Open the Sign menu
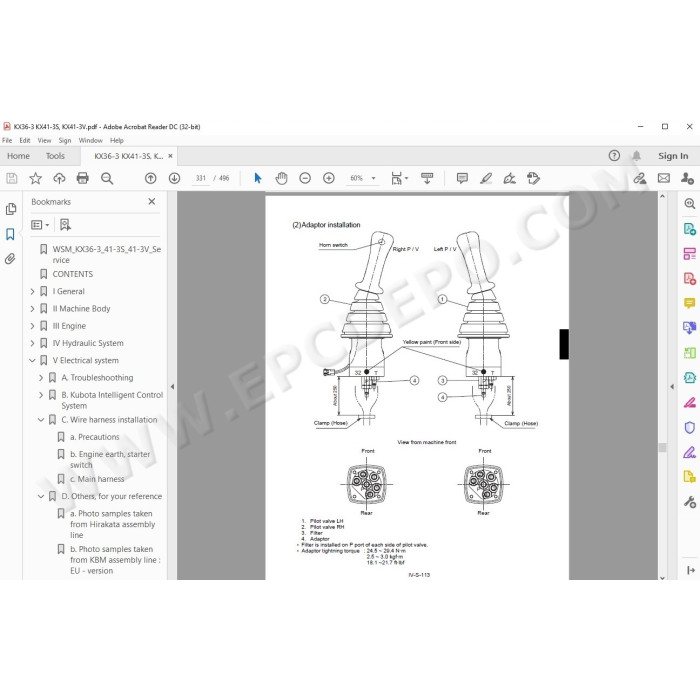This screenshot has width=700, height=700. tap(65, 140)
